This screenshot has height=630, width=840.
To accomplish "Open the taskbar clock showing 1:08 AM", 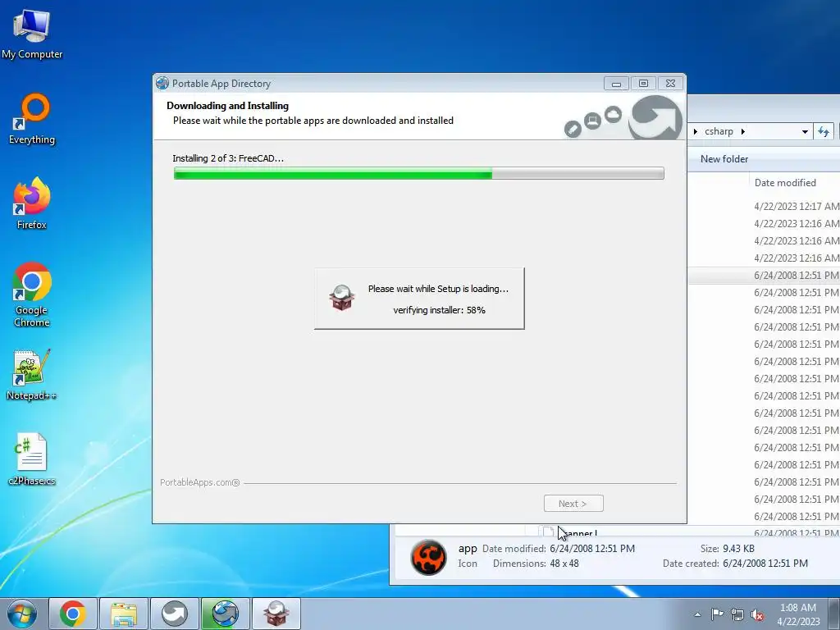I will tap(798, 614).
